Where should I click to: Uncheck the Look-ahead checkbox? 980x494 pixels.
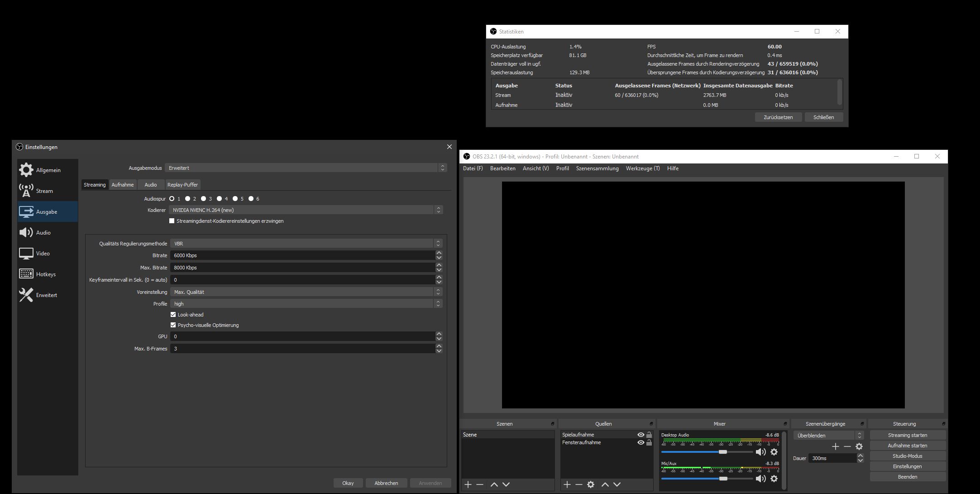(173, 315)
